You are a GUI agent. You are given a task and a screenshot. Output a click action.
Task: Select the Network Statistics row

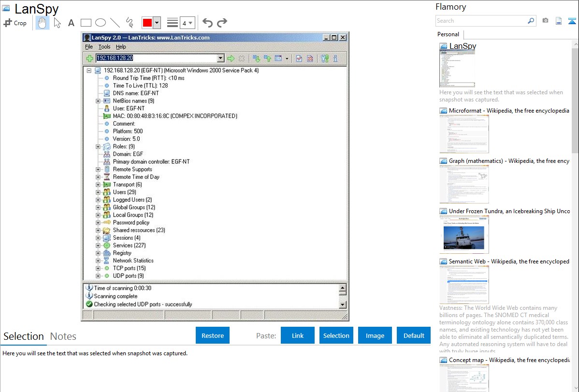tap(133, 261)
